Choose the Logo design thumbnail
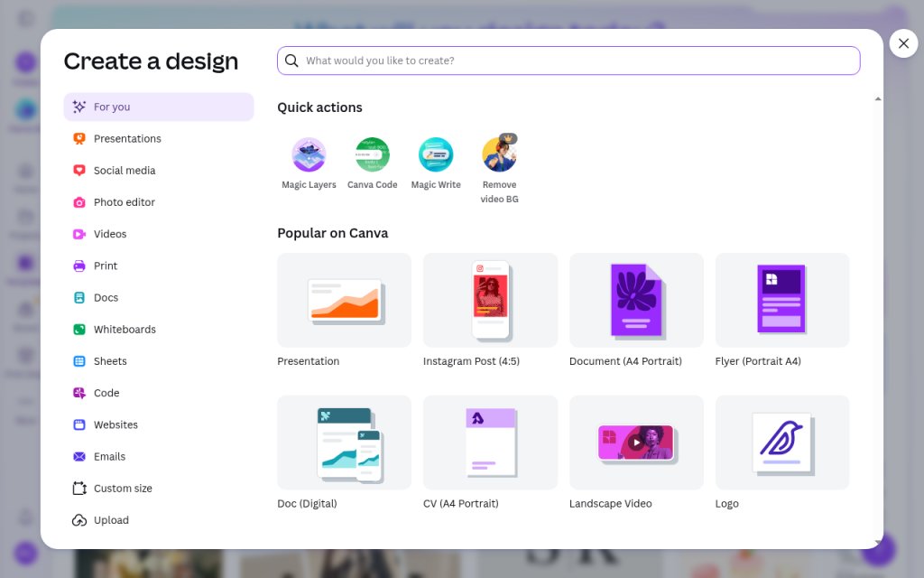 [782, 443]
